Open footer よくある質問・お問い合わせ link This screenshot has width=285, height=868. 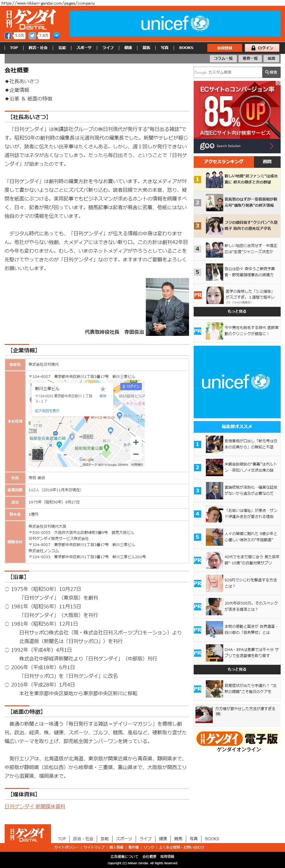point(181,847)
